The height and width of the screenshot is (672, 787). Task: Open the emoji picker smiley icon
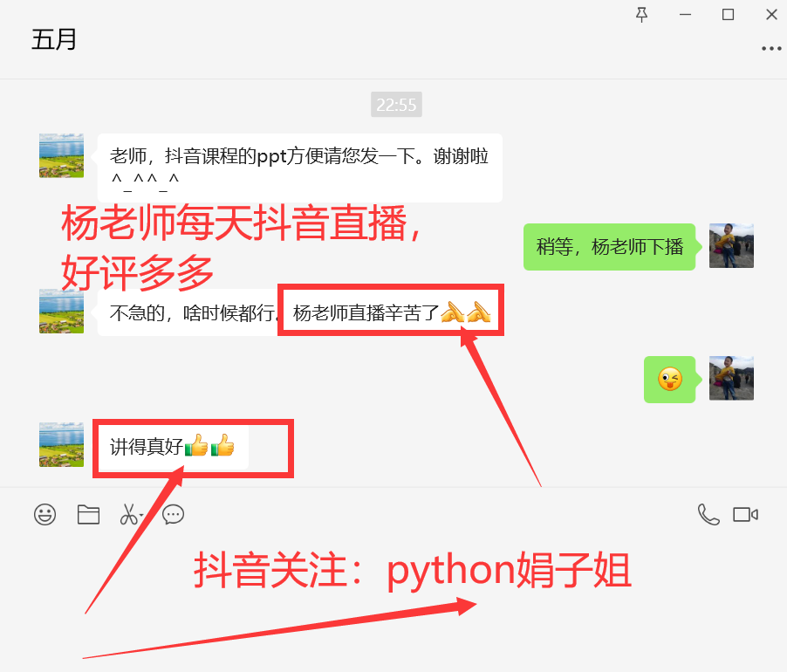44,515
